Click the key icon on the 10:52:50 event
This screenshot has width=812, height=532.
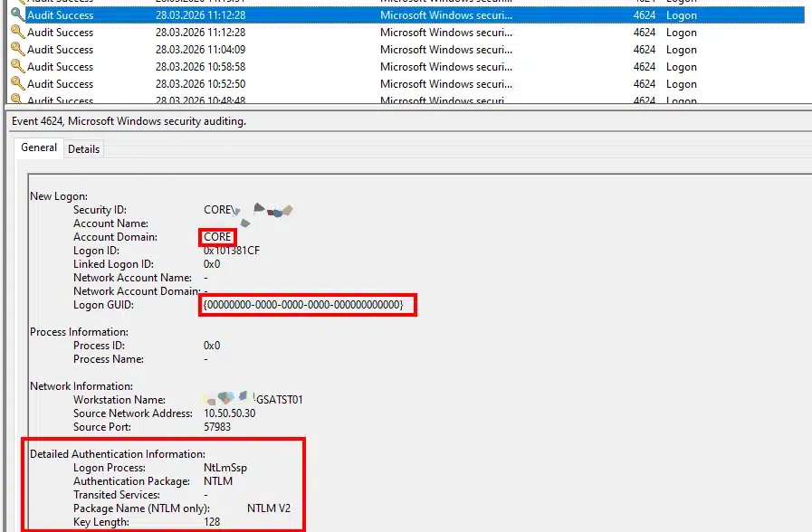[x=17, y=84]
